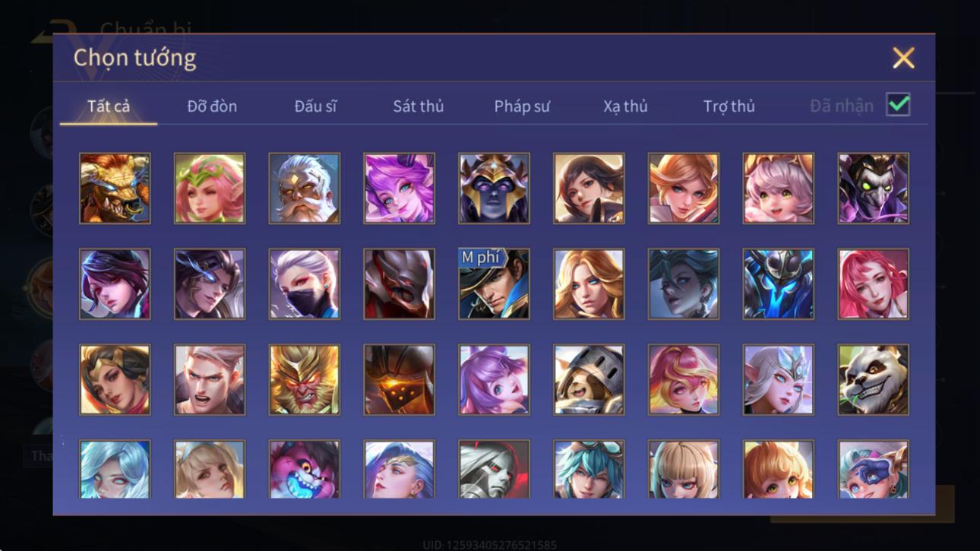Close the Chọn tướng dialog
The height and width of the screenshot is (551, 980).
(x=903, y=58)
